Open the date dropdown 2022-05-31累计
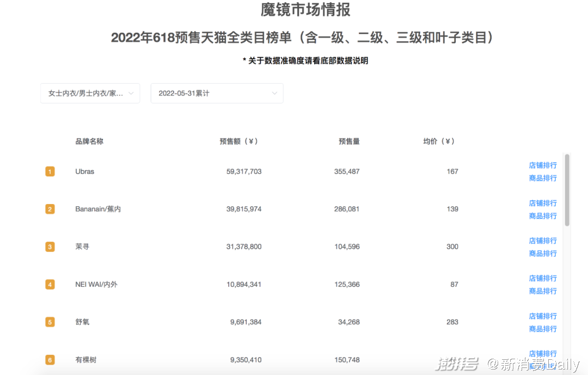The width and height of the screenshot is (588, 375). 217,94
